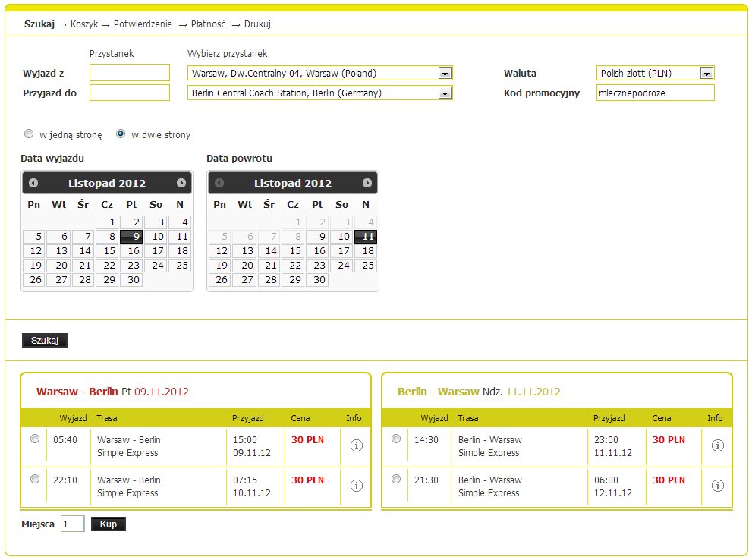Choose the 21:30 Berlin - Warsaw return

click(x=395, y=480)
